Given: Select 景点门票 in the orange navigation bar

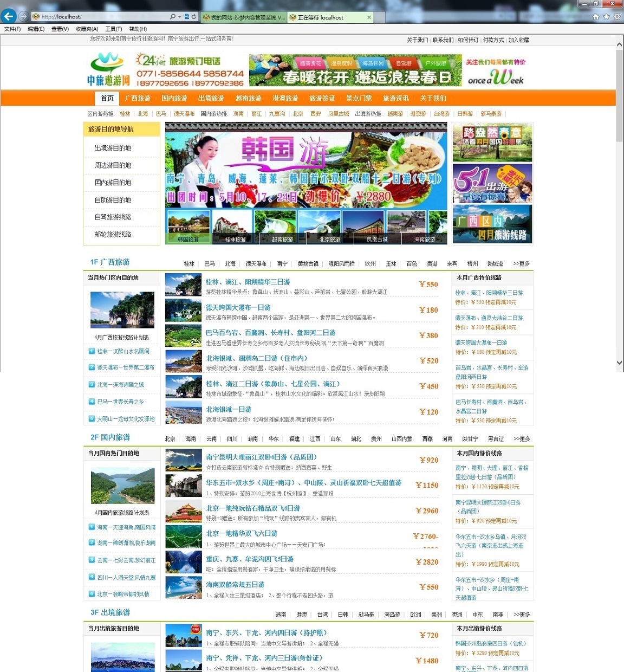Looking at the screenshot, I should [359, 98].
